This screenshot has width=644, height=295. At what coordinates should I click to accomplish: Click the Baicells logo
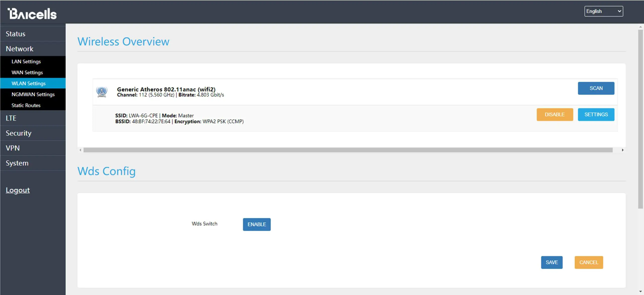coord(32,14)
